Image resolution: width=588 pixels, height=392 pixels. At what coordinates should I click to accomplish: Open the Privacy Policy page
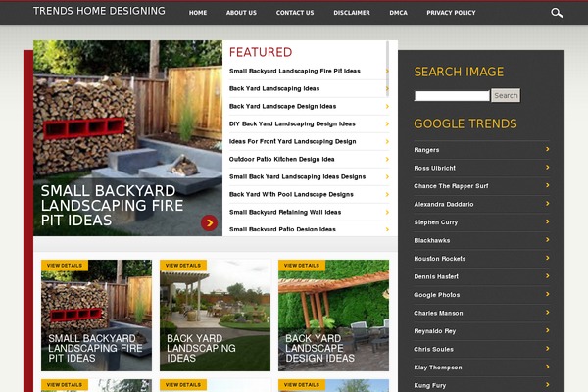451,13
